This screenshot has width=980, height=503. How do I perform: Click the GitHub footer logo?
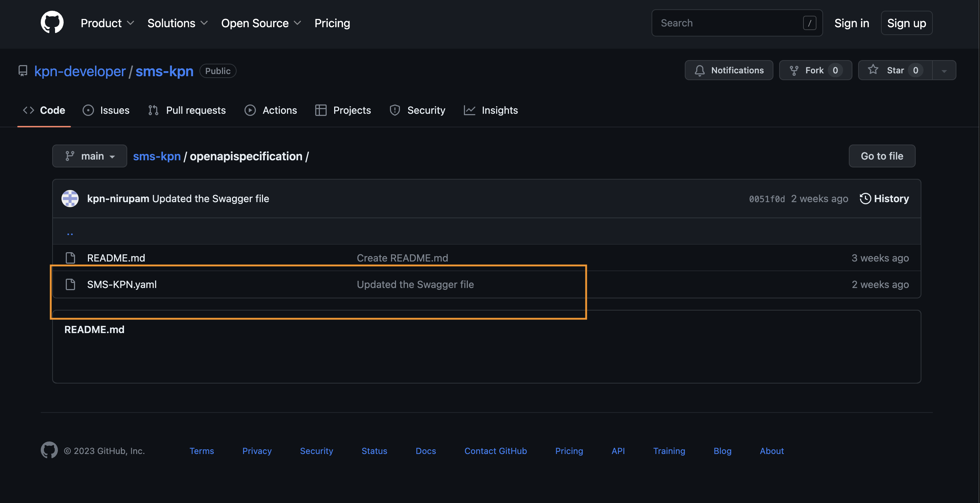pyautogui.click(x=49, y=450)
